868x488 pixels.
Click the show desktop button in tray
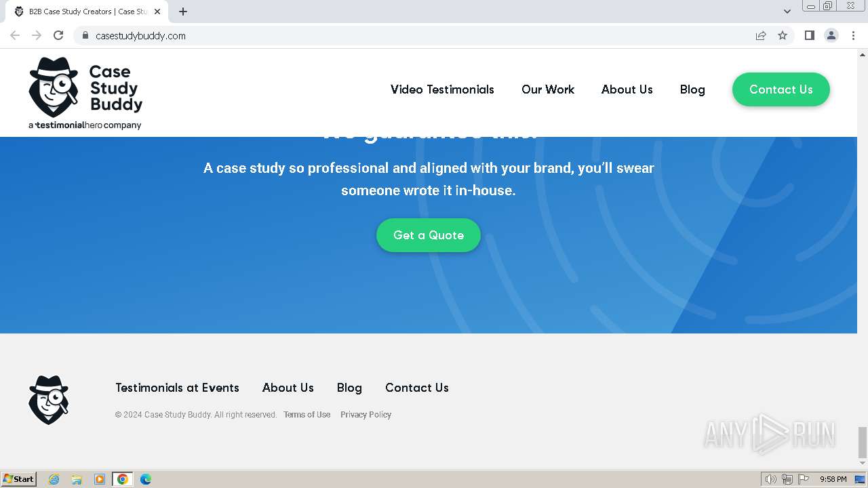[x=860, y=479]
